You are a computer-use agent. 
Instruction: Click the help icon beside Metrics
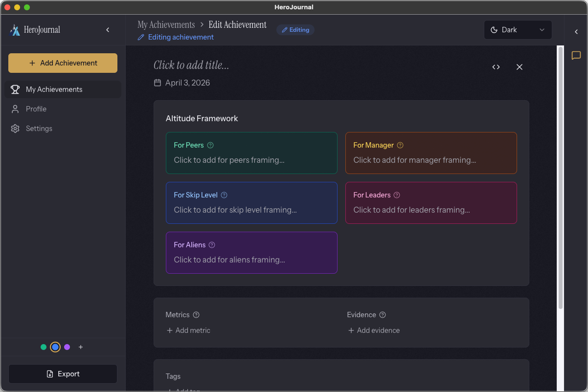tap(196, 315)
